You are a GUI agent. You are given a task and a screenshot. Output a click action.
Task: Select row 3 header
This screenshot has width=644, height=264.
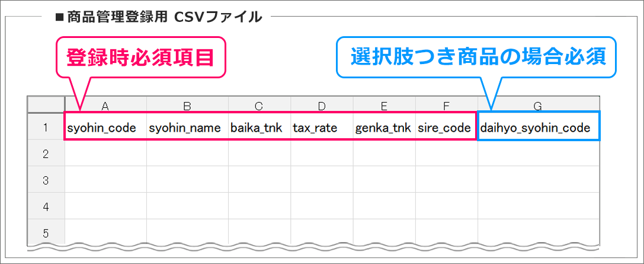tap(46, 180)
